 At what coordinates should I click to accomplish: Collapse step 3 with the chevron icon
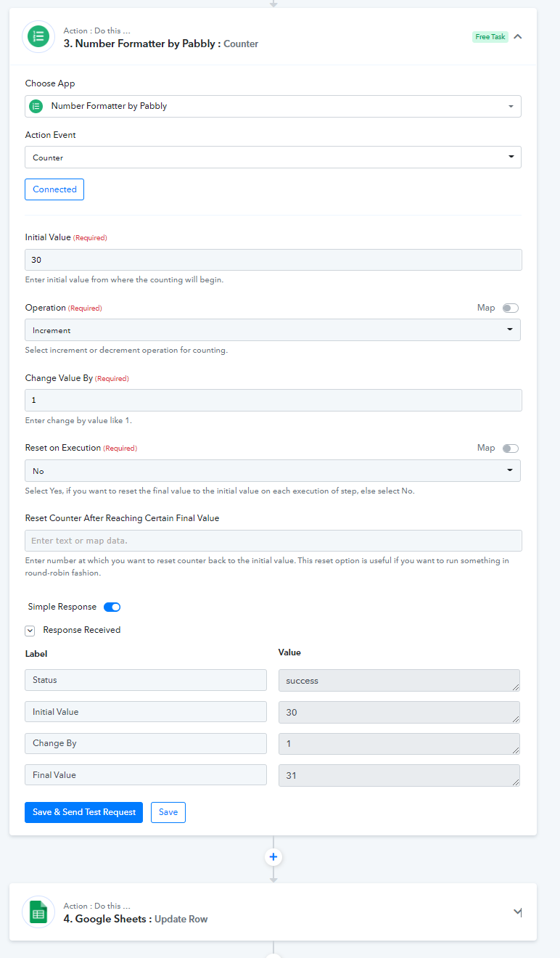pos(518,36)
